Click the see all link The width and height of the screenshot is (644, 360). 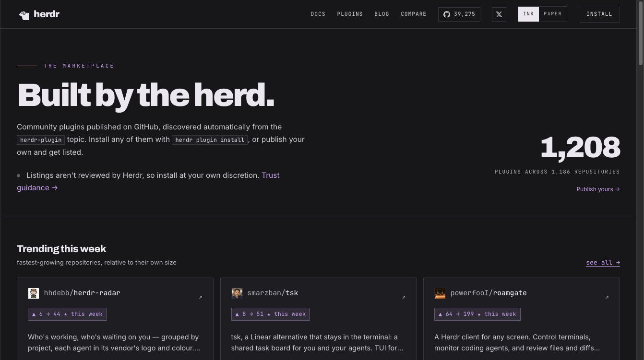pyautogui.click(x=603, y=263)
